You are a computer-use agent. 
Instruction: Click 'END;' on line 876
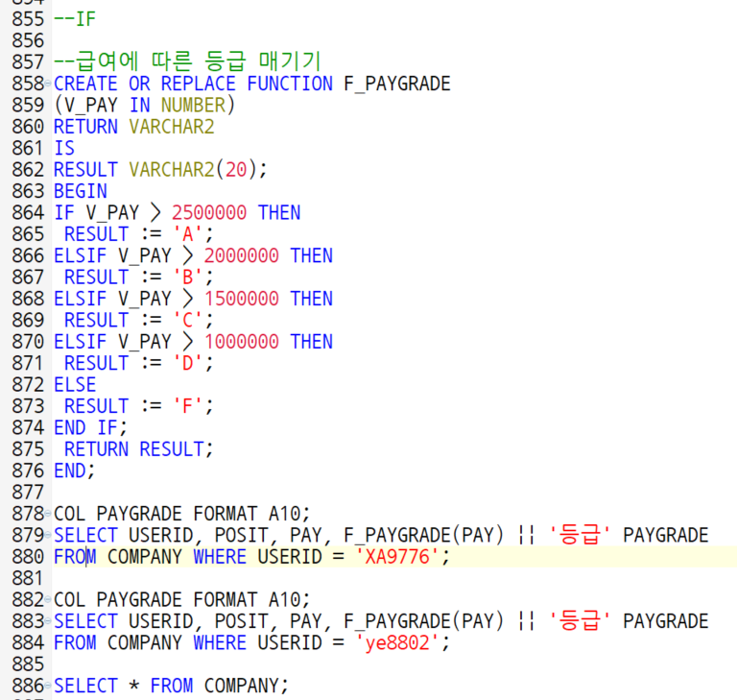(74, 471)
